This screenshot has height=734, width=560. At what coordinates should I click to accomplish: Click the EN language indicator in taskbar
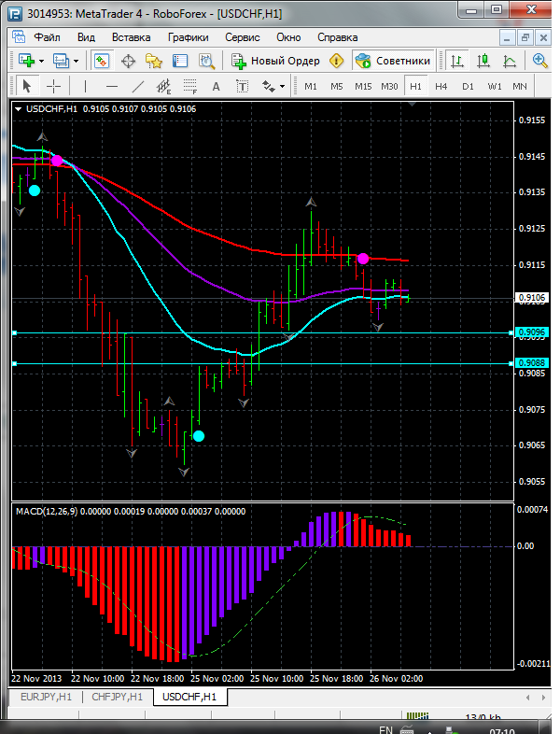pyautogui.click(x=385, y=729)
